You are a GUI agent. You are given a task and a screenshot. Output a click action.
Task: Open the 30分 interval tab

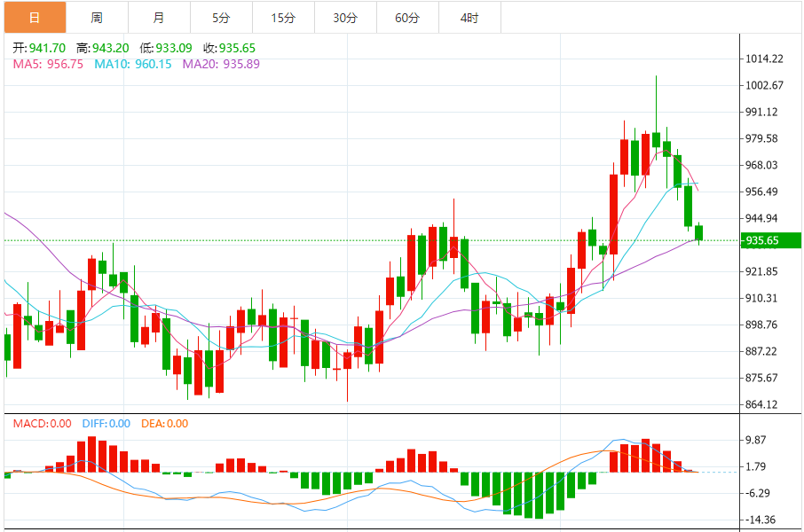[345, 18]
